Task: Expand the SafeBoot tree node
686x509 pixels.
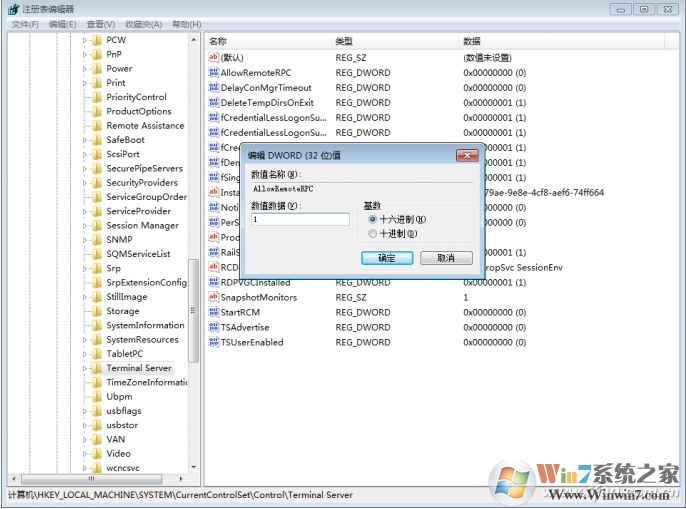Action: tap(85, 140)
